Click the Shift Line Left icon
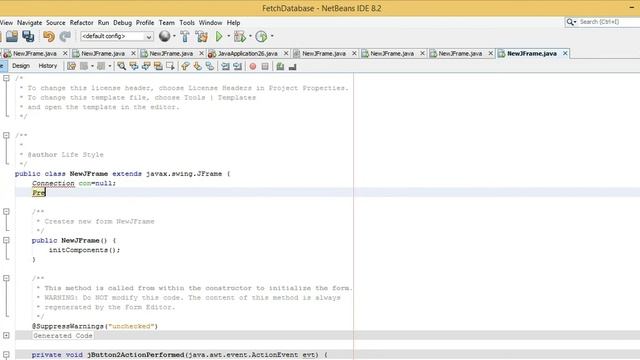The width and height of the screenshot is (640, 360). [225, 66]
